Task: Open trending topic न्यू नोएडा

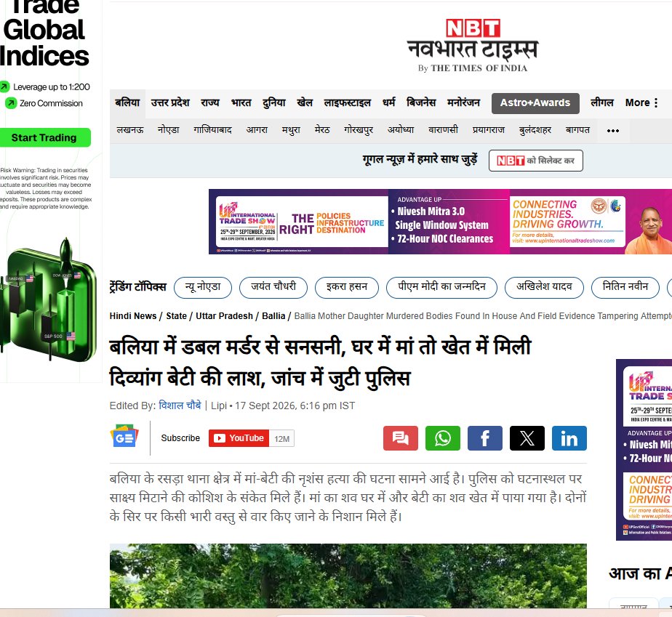Action: 203,287
